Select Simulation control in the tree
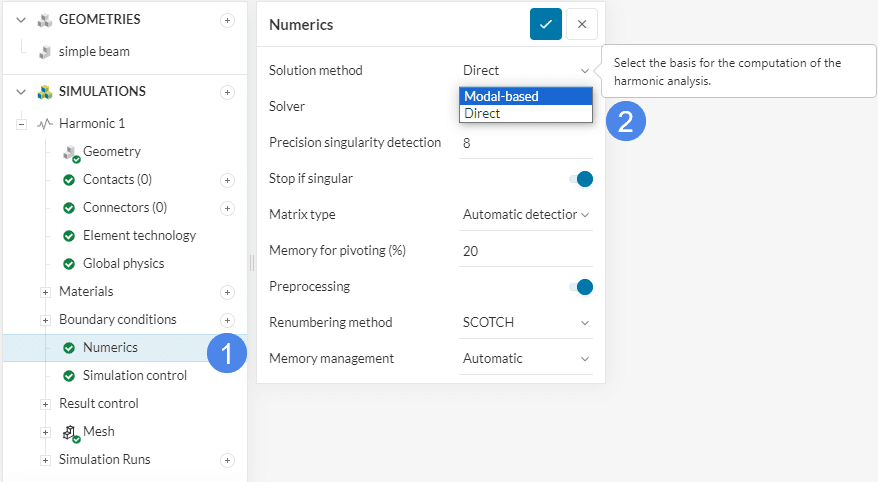Image resolution: width=878 pixels, height=482 pixels. pos(134,376)
